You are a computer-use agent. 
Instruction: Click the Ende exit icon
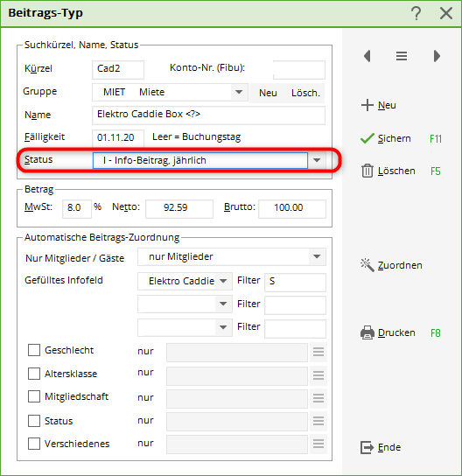point(367,447)
